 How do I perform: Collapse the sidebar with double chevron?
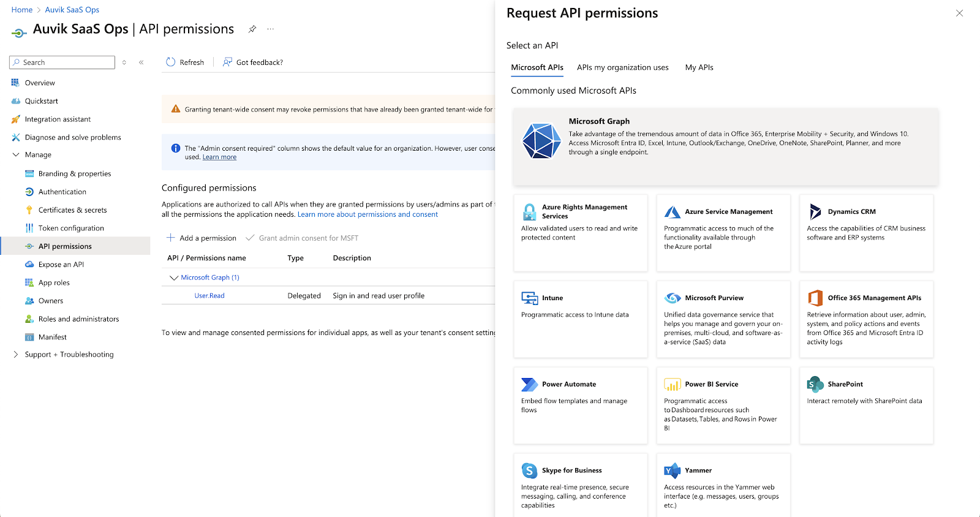coord(141,62)
